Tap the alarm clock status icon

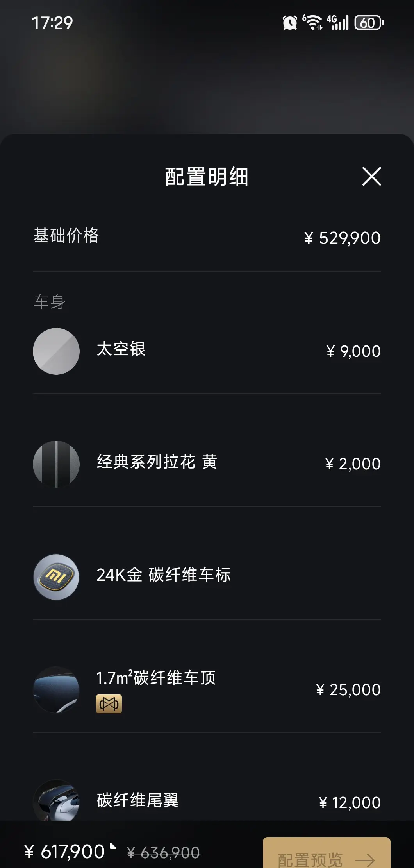(x=290, y=23)
